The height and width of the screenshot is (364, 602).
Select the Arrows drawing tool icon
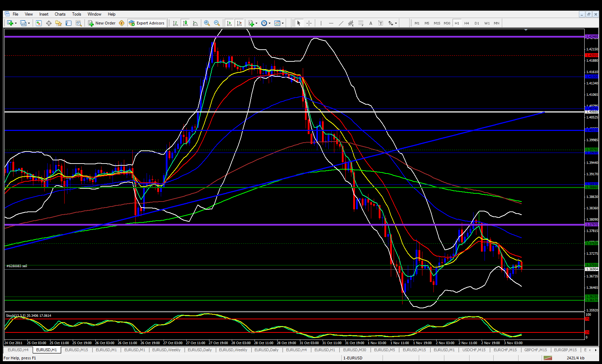(x=391, y=23)
